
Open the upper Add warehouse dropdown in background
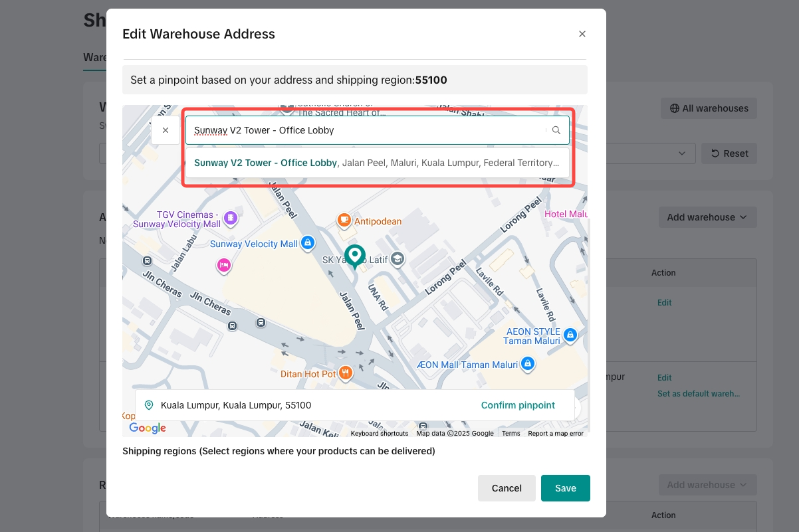coord(707,217)
